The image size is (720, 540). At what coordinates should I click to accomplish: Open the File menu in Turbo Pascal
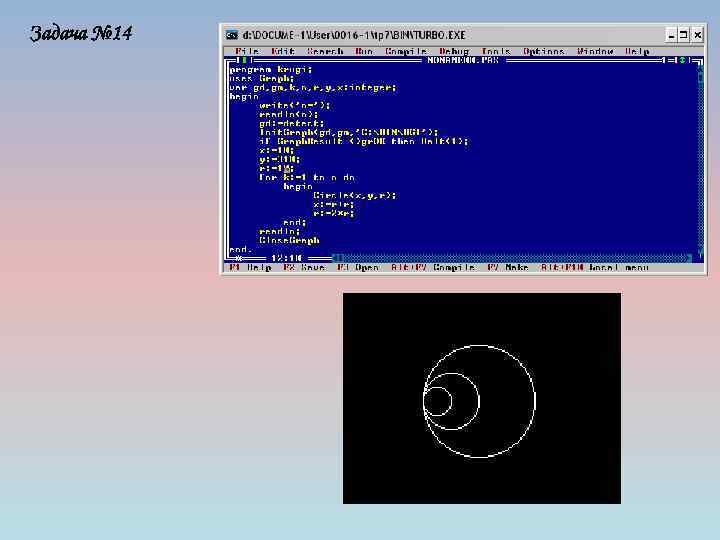[x=248, y=51]
